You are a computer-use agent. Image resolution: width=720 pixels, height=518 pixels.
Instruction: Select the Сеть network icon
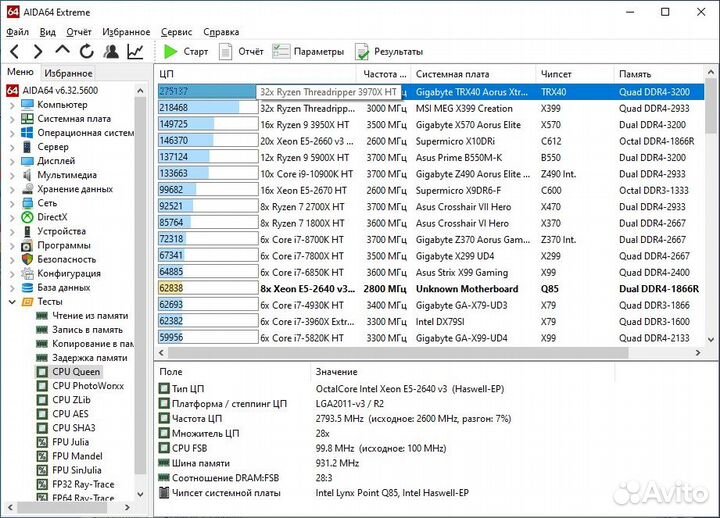(x=28, y=203)
